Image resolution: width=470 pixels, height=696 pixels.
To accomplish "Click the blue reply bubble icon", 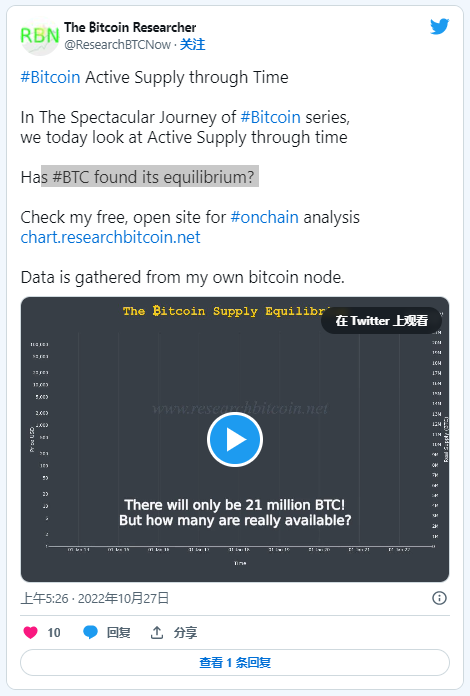I will pyautogui.click(x=91, y=632).
